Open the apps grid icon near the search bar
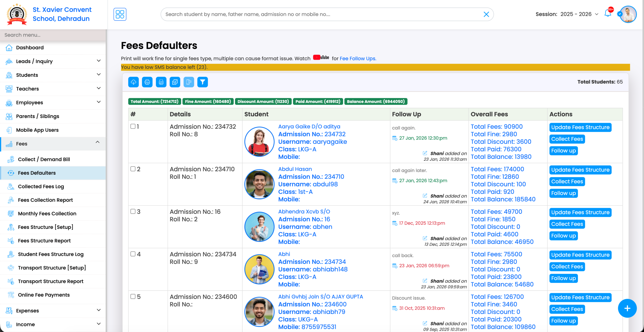The width and height of the screenshot is (644, 332). pyautogui.click(x=120, y=14)
